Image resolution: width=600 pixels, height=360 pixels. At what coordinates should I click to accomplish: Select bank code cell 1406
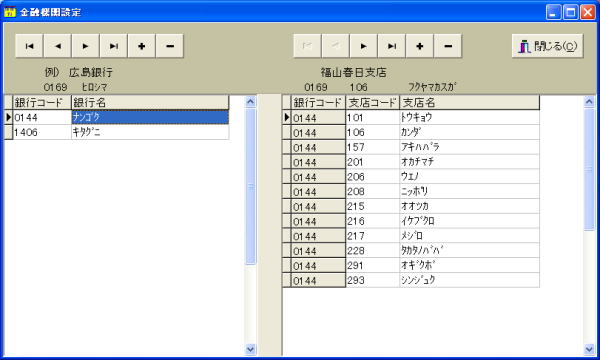click(42, 132)
